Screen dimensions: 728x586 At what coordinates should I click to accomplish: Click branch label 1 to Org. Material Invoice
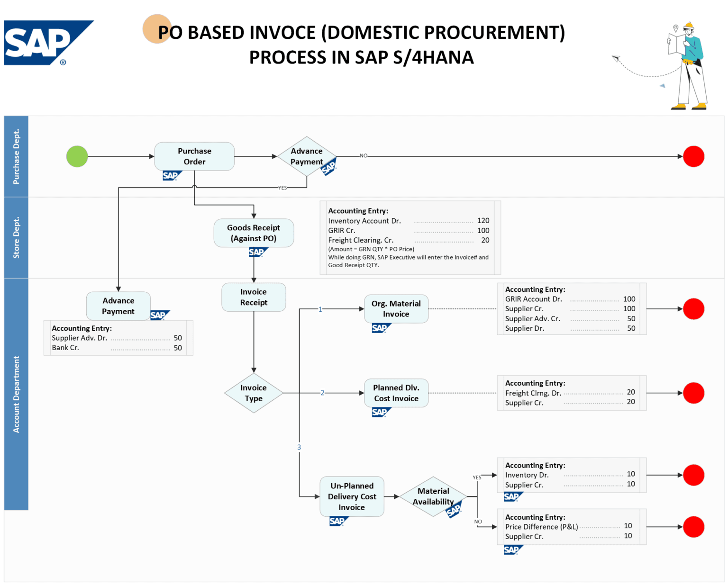point(320,309)
